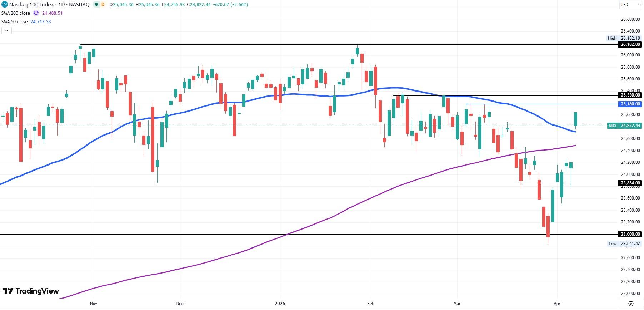Open the USD currency dropdown
Image resolution: width=644 pixels, height=310 pixels.
[x=630, y=5]
